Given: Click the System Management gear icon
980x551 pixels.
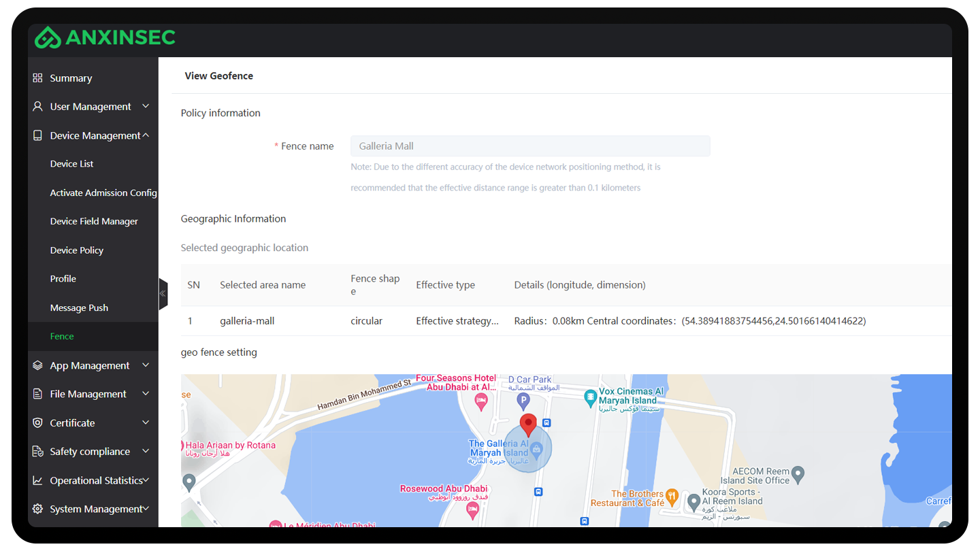Looking at the screenshot, I should coord(37,509).
